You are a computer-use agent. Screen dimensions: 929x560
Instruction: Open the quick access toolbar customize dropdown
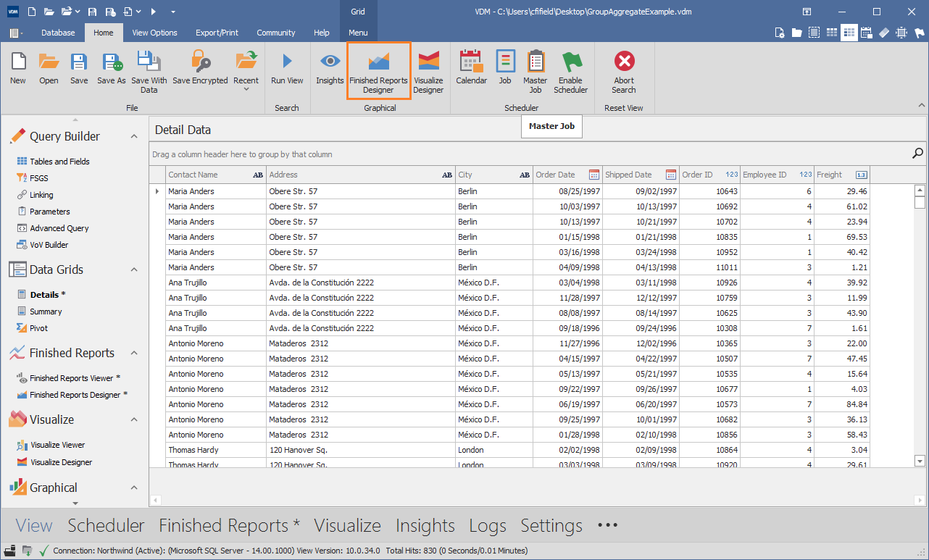(x=173, y=12)
